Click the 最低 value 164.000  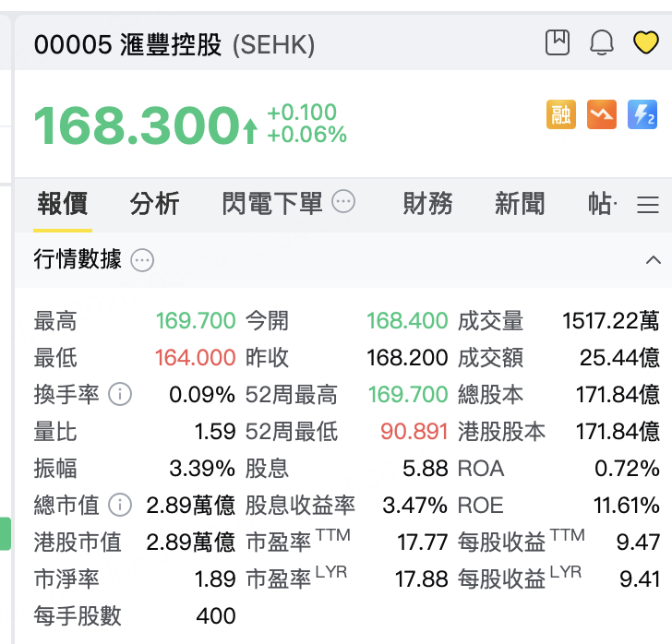tap(195, 357)
